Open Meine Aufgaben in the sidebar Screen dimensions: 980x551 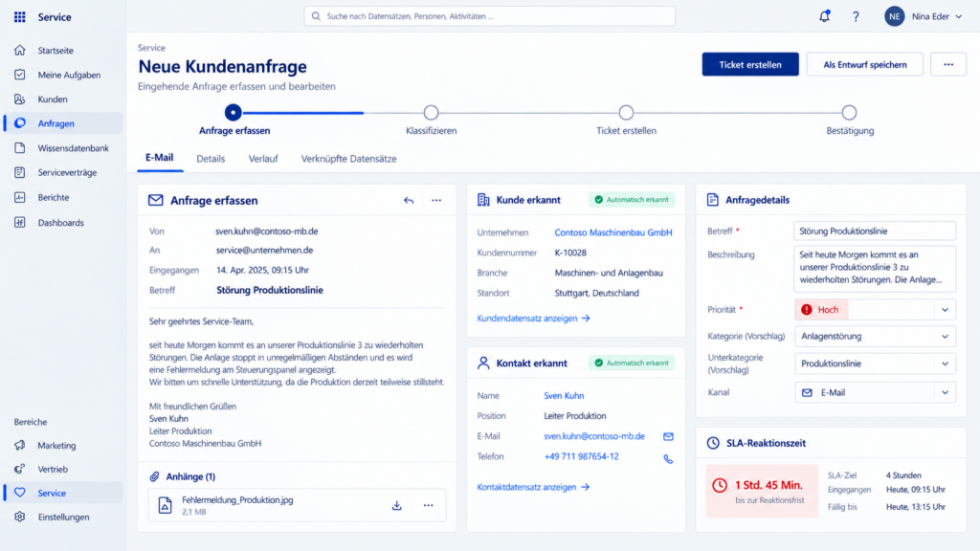(x=63, y=75)
